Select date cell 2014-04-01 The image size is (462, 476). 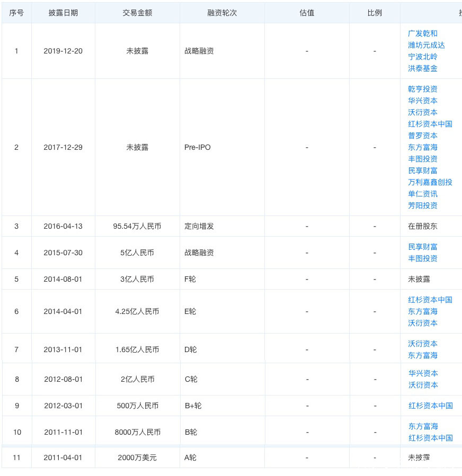pyautogui.click(x=63, y=311)
